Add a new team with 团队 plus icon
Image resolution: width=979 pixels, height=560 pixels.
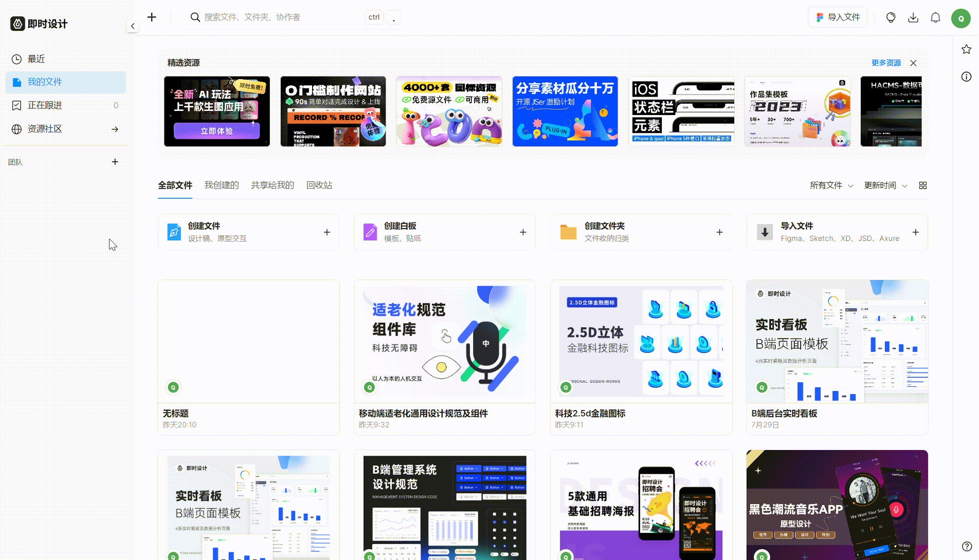(x=115, y=162)
